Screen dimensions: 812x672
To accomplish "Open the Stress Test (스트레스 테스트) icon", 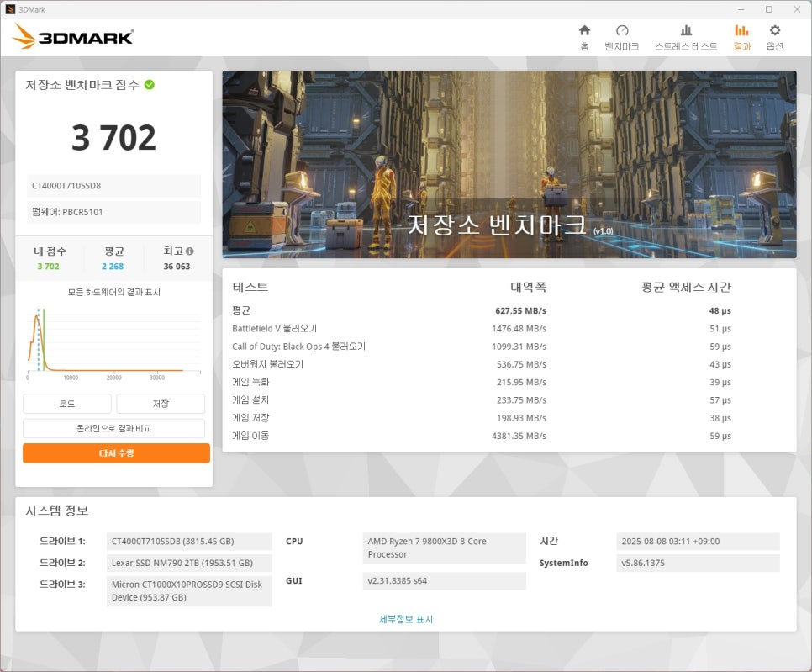I will point(686,30).
